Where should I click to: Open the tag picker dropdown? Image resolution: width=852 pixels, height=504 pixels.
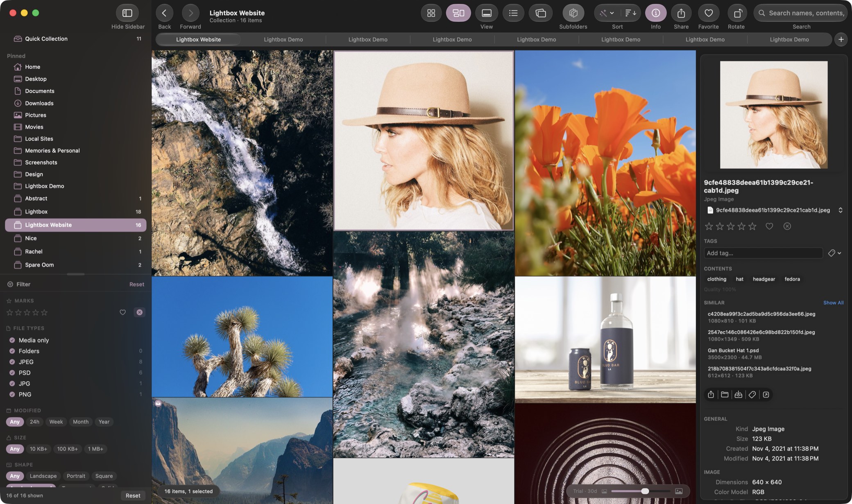[x=834, y=253]
